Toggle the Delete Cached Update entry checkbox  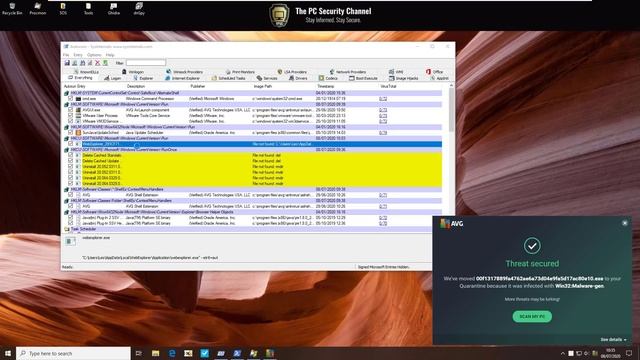coord(71,161)
